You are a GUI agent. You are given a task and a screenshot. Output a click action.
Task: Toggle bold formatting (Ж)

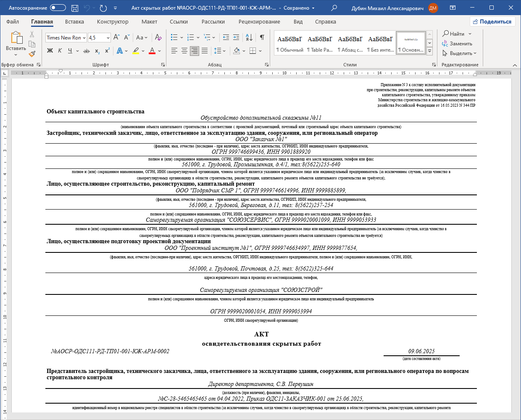tap(50, 51)
